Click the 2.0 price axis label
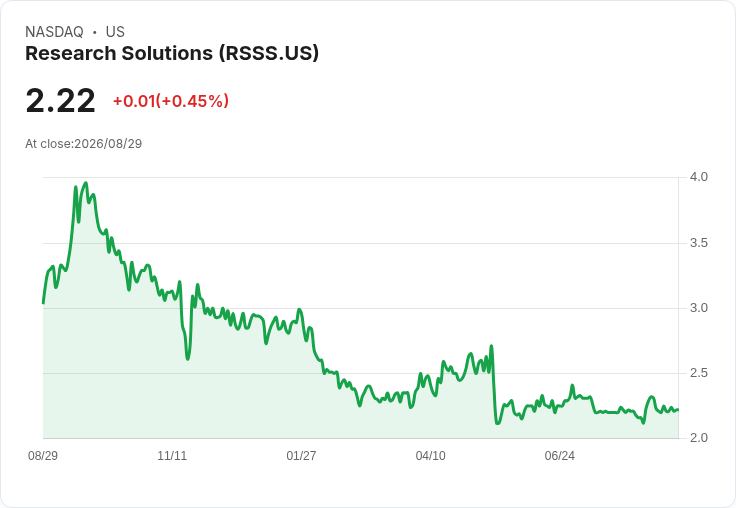This screenshot has width=736, height=508. point(698,438)
